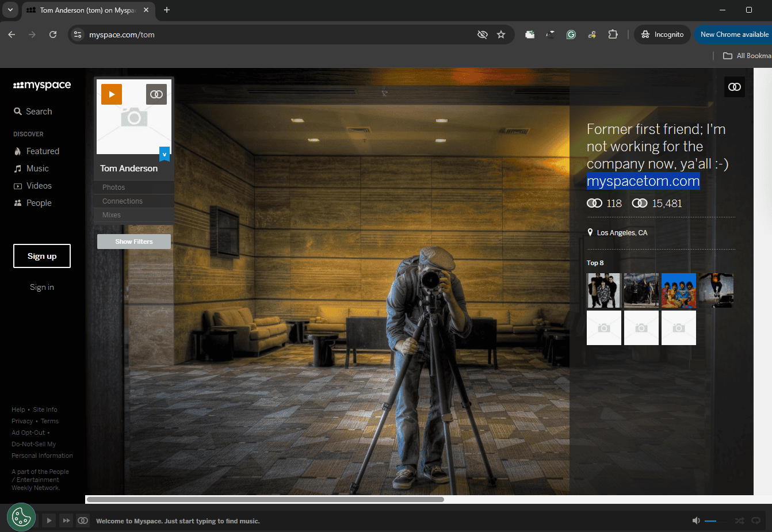This screenshot has width=772, height=532.
Task: Click the cookie settings icon
Action: click(x=21, y=518)
